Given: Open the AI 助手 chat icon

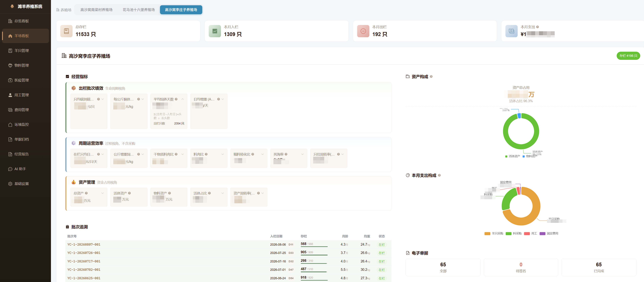Looking at the screenshot, I should pyautogui.click(x=10, y=169).
